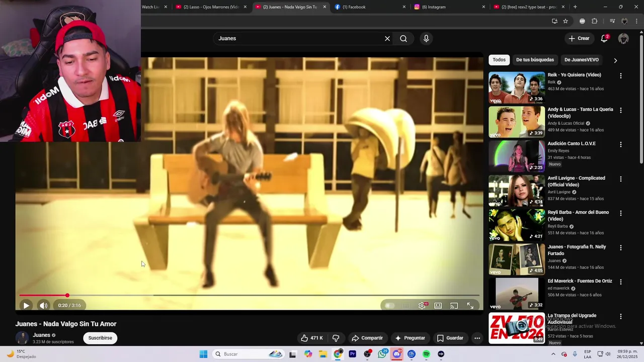Click the YouTube search magnifier button
The image size is (644, 362).
pyautogui.click(x=404, y=38)
